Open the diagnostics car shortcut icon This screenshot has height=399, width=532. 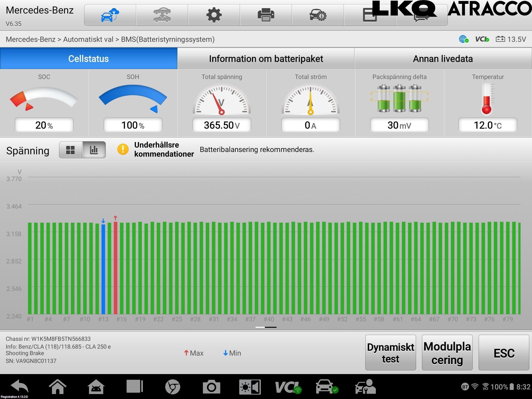[x=327, y=387]
